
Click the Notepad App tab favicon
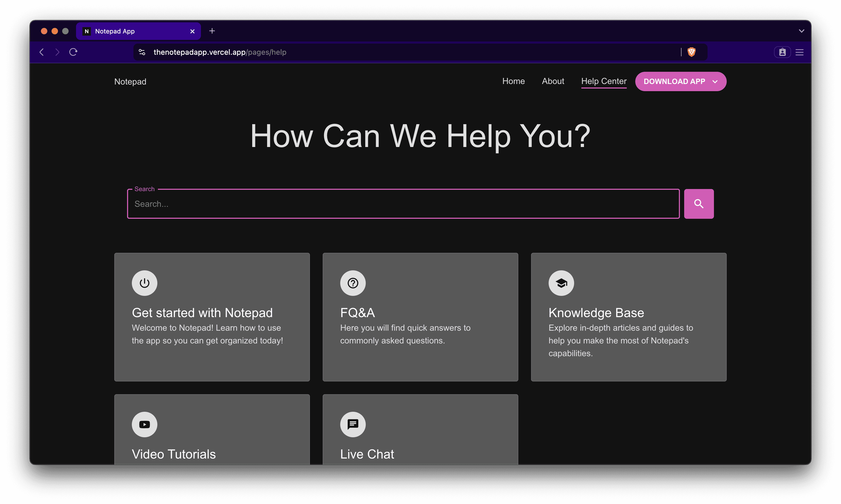pos(87,31)
